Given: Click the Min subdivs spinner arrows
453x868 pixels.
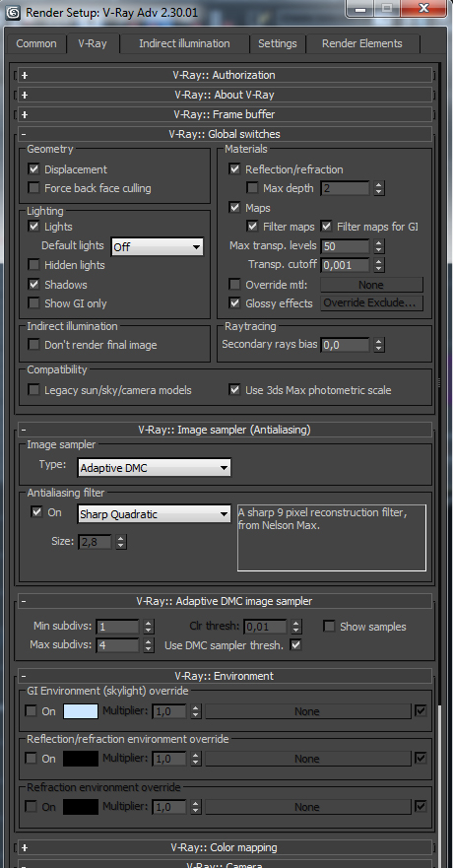Looking at the screenshot, I should click(x=149, y=627).
